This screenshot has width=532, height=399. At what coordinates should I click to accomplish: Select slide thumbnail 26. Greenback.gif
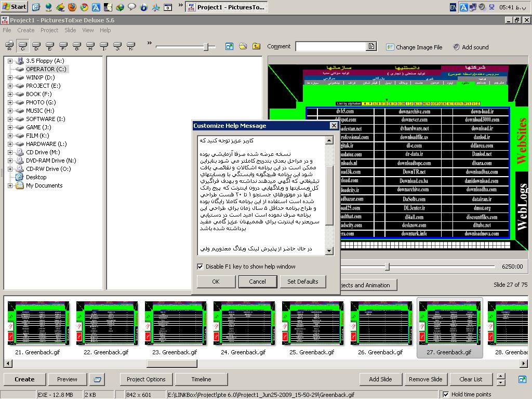click(381, 328)
